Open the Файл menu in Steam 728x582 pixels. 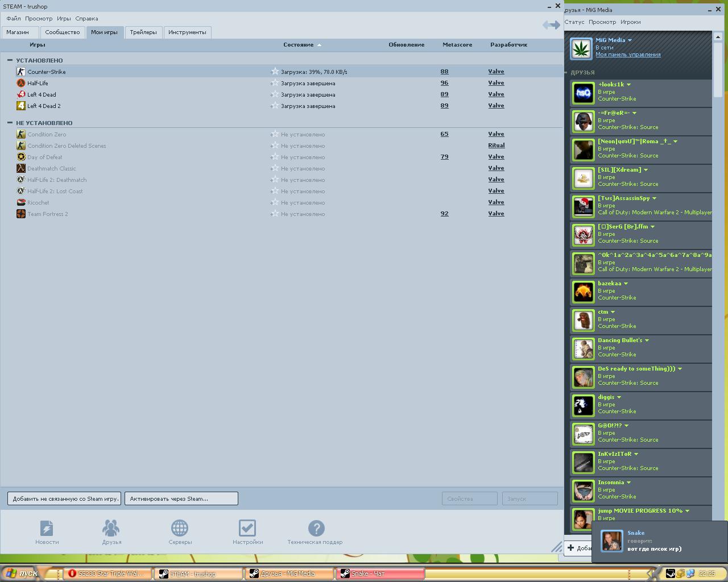(x=13, y=19)
